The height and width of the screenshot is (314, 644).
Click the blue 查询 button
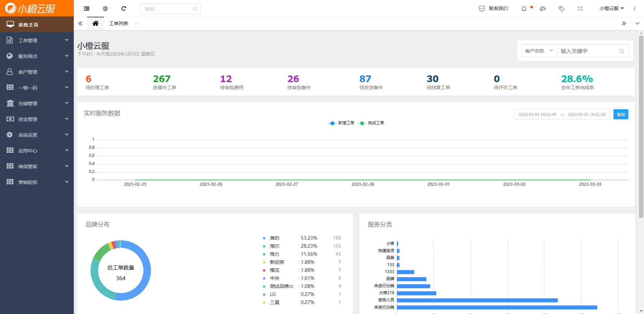pyautogui.click(x=621, y=115)
